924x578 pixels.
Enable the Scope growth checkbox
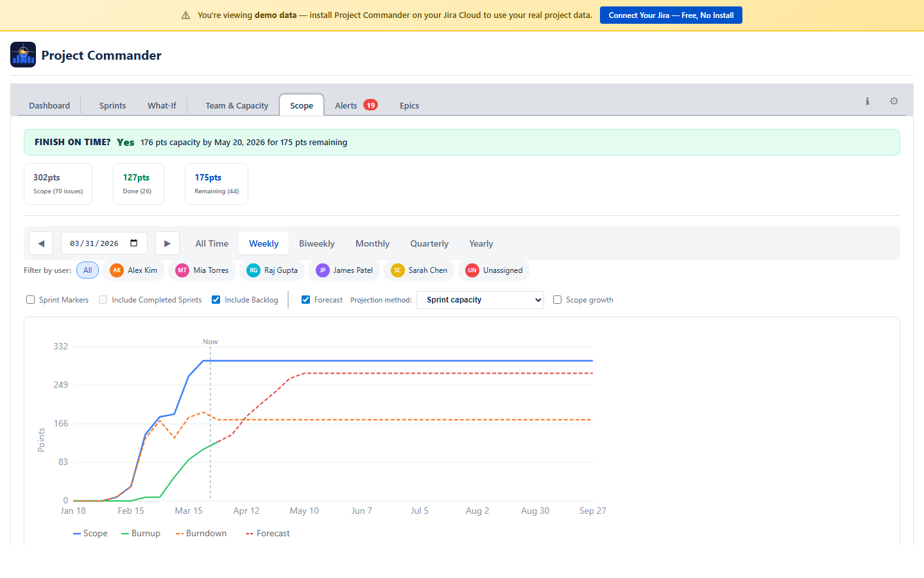pyautogui.click(x=557, y=299)
